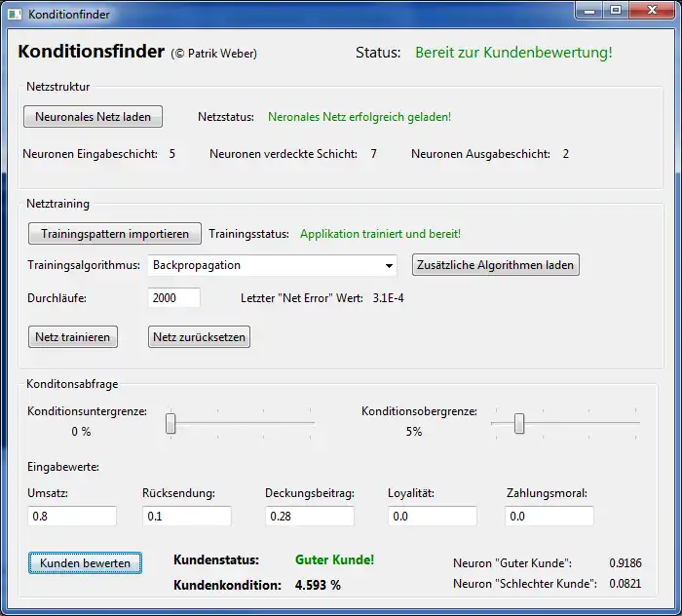The width and height of the screenshot is (682, 616).
Task: Evaluate the customer with Kunden bewerten
Action: (x=86, y=563)
